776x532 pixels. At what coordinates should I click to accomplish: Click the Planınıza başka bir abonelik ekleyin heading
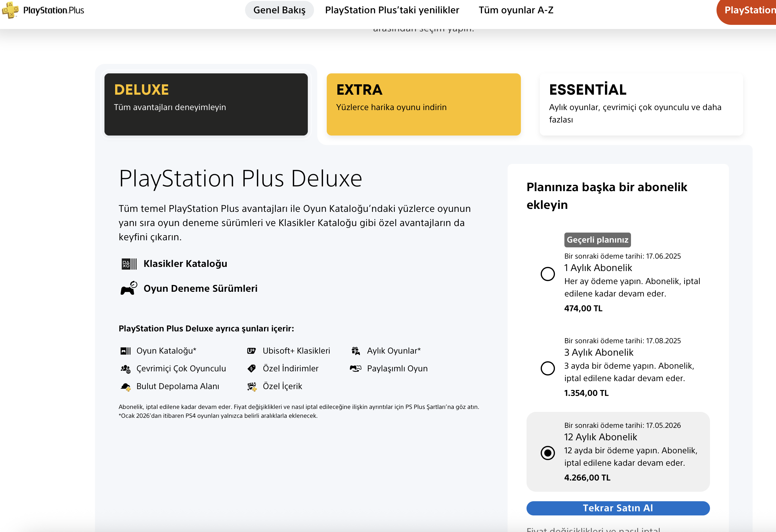[607, 196]
